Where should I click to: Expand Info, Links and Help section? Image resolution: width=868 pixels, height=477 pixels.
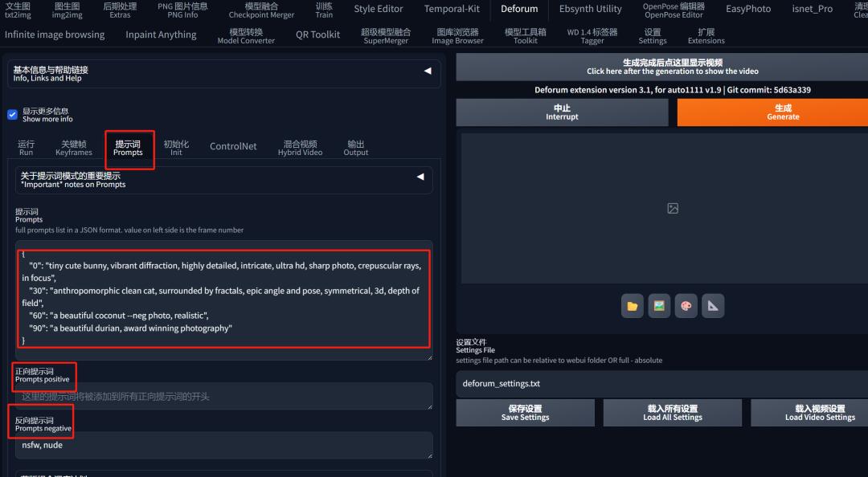224,74
